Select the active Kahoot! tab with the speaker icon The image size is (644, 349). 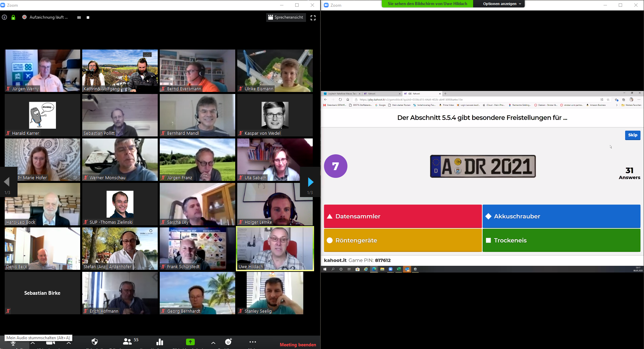[x=422, y=94]
